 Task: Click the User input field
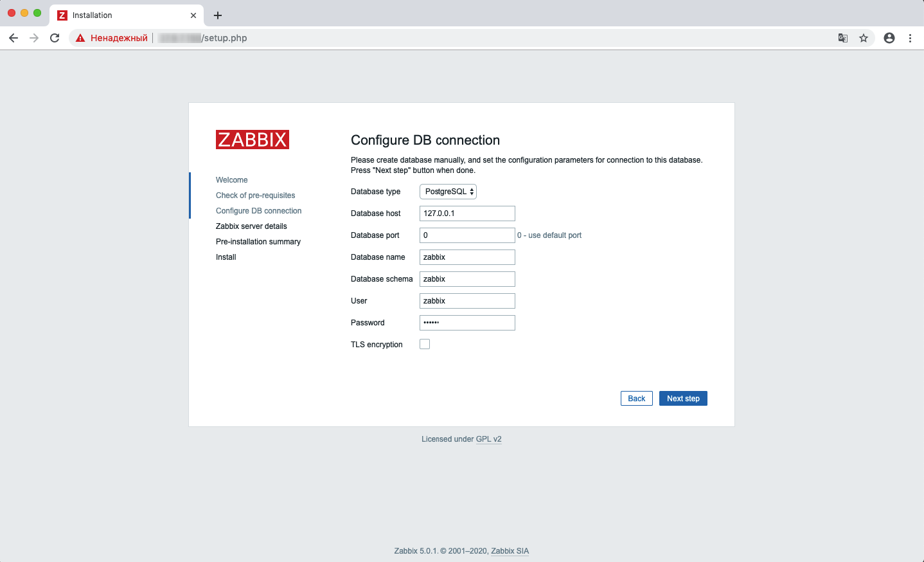coord(467,301)
